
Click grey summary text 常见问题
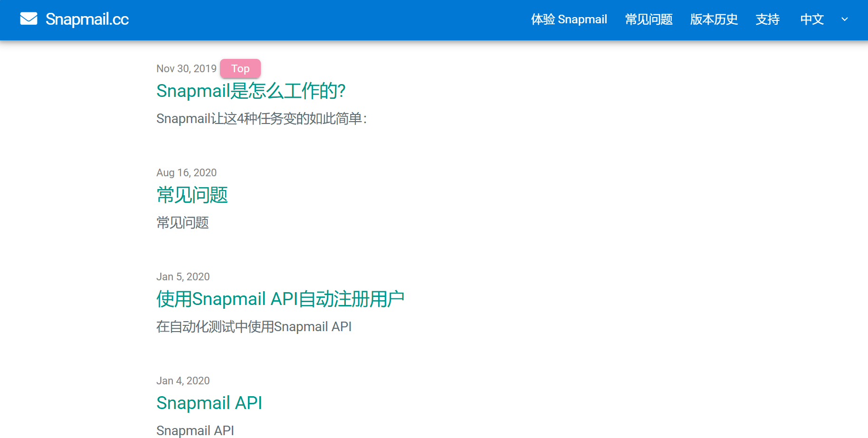(182, 222)
